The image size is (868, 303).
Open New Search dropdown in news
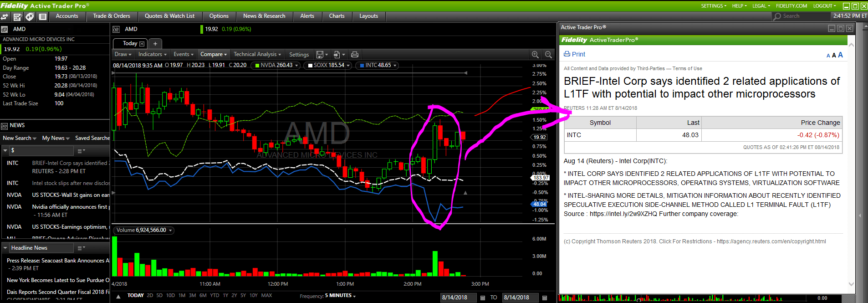click(20, 138)
